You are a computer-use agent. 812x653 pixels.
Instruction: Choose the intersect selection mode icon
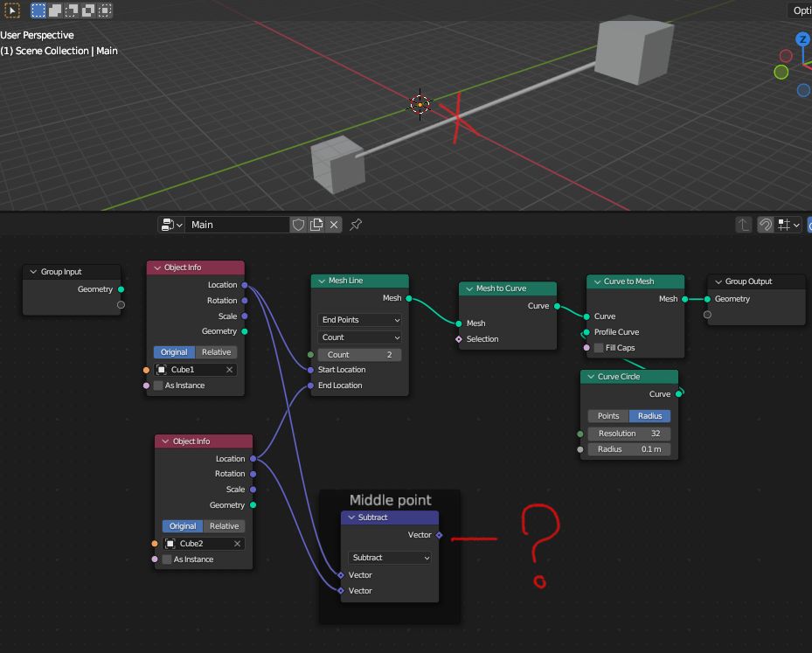click(x=105, y=10)
